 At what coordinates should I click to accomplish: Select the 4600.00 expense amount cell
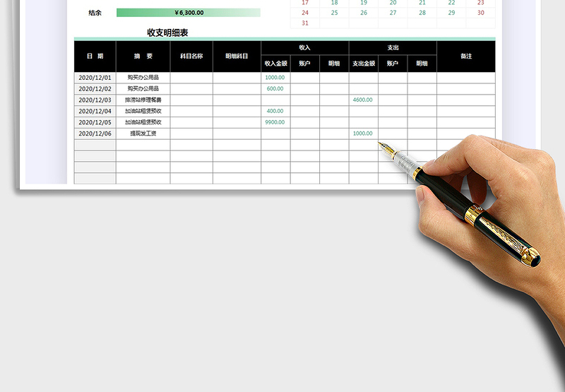(x=363, y=100)
